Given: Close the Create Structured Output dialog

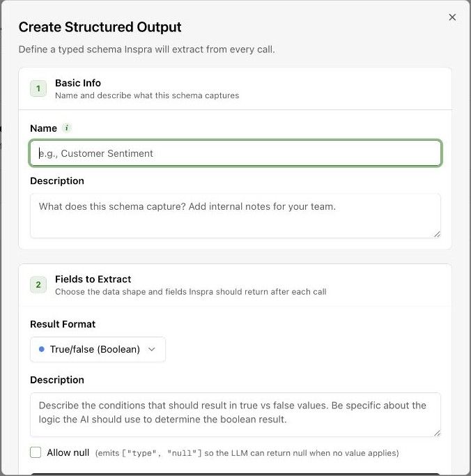Looking at the screenshot, I should [452, 17].
